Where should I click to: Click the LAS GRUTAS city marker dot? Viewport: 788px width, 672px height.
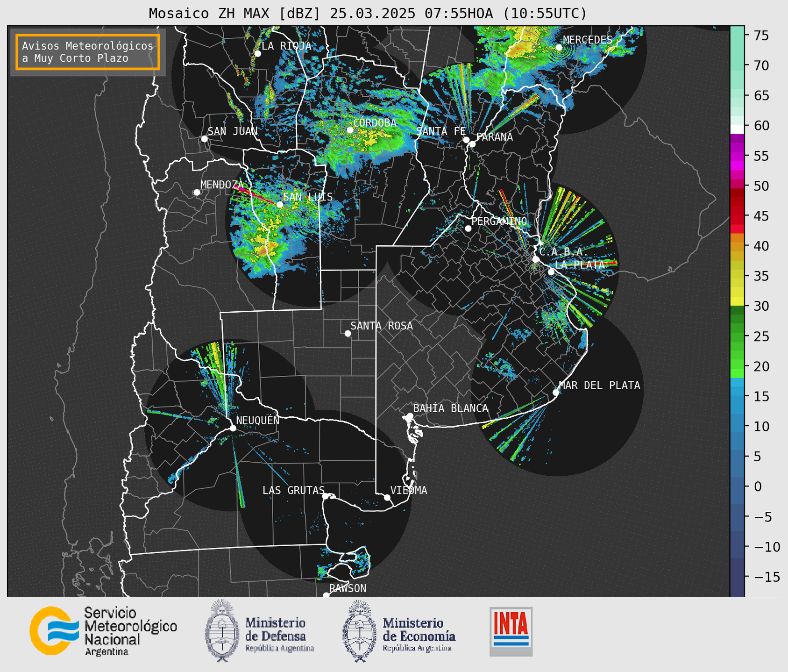[326, 496]
